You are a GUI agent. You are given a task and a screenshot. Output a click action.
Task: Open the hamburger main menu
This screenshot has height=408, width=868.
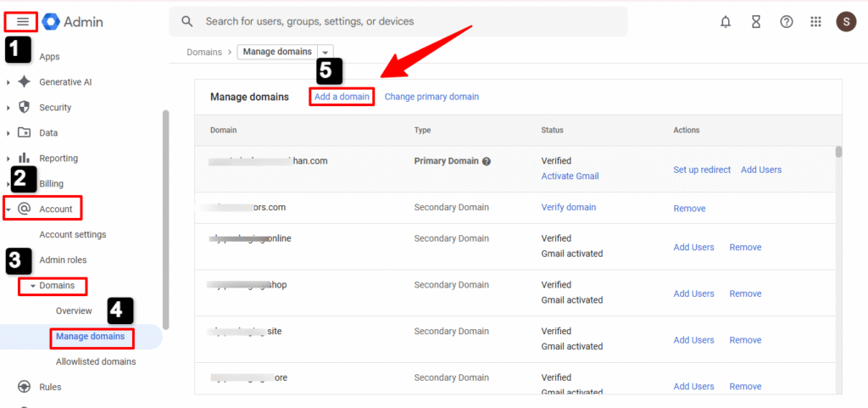point(21,22)
